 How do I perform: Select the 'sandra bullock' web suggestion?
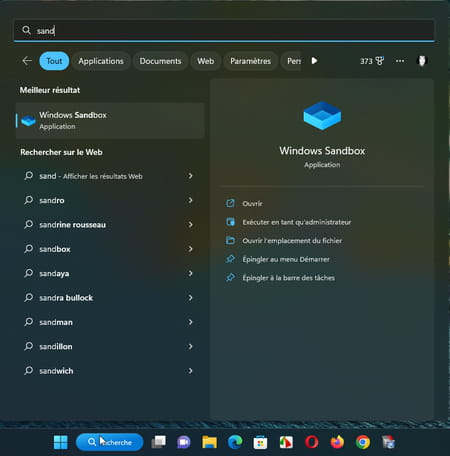[110, 298]
